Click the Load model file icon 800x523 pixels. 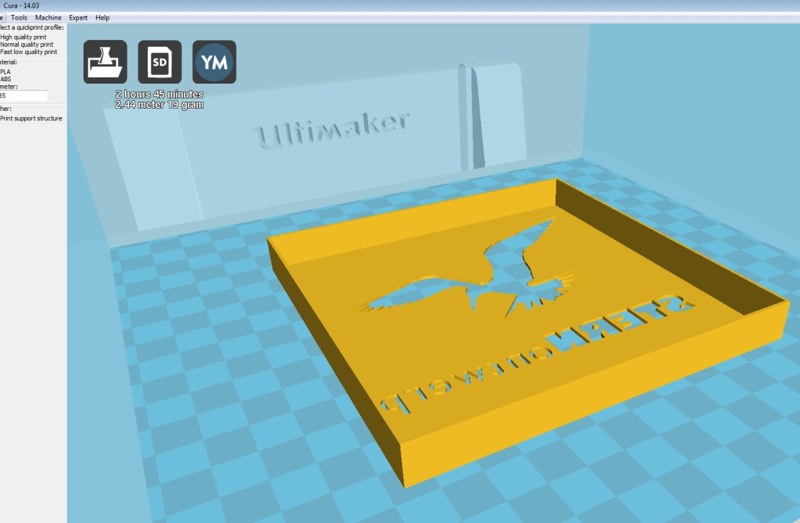(105, 62)
